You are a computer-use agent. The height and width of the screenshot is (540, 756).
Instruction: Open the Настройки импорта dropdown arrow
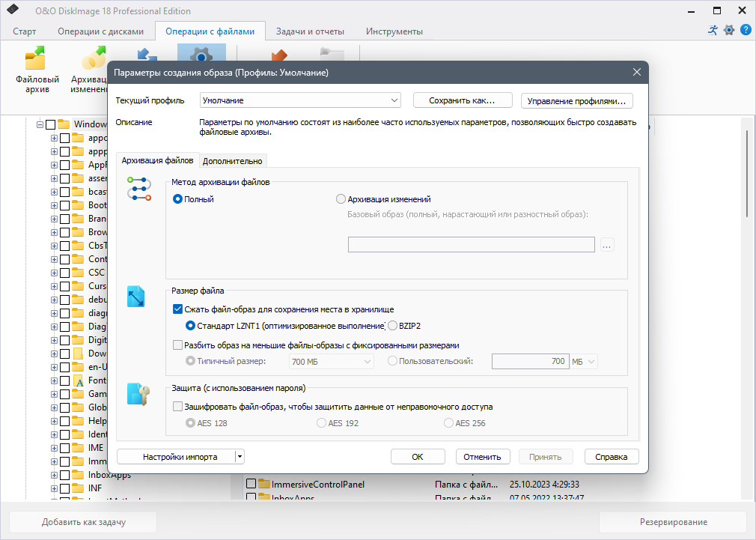click(x=240, y=457)
